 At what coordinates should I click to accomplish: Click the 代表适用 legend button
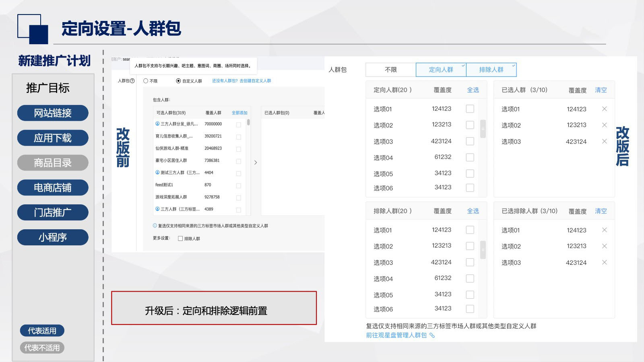click(42, 331)
